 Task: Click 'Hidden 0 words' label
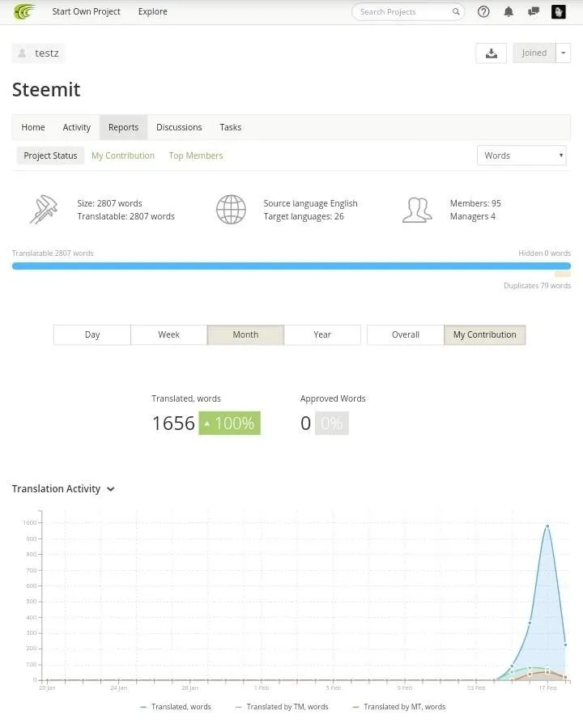point(544,253)
